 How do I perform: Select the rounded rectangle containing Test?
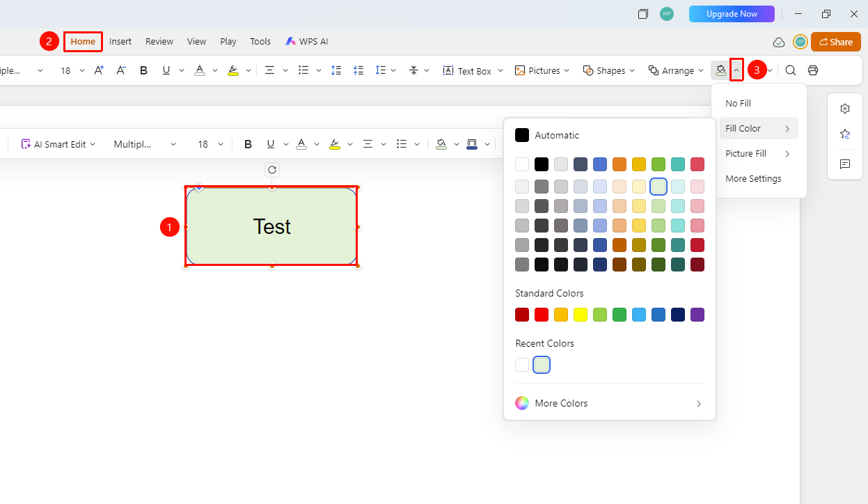point(271,227)
